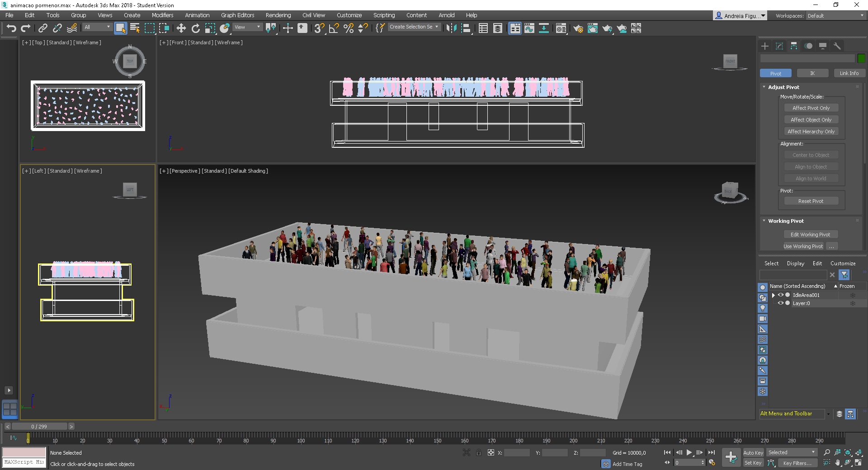Click the green object color swatch

click(861, 58)
